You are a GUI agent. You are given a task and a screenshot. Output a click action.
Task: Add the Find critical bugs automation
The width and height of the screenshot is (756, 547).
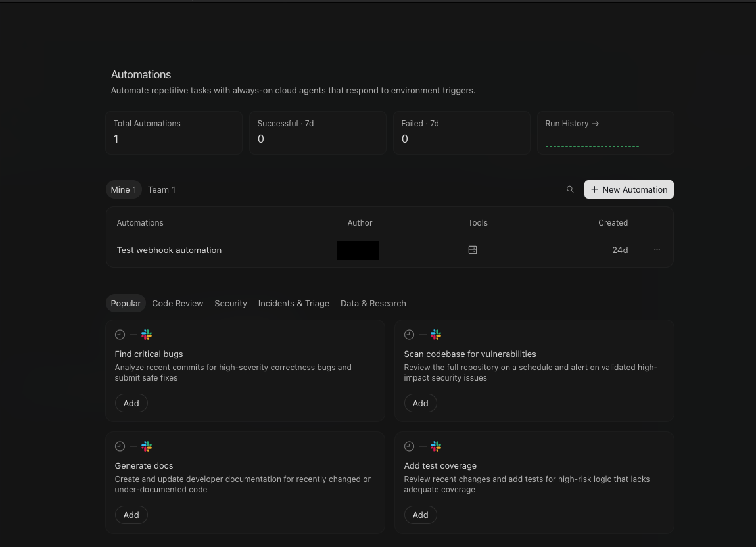[x=131, y=403]
